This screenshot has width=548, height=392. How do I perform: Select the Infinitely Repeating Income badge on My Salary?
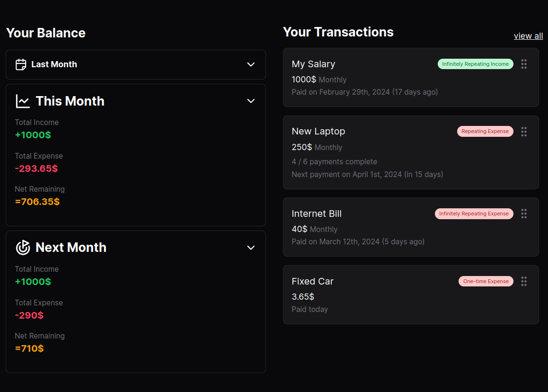(475, 64)
